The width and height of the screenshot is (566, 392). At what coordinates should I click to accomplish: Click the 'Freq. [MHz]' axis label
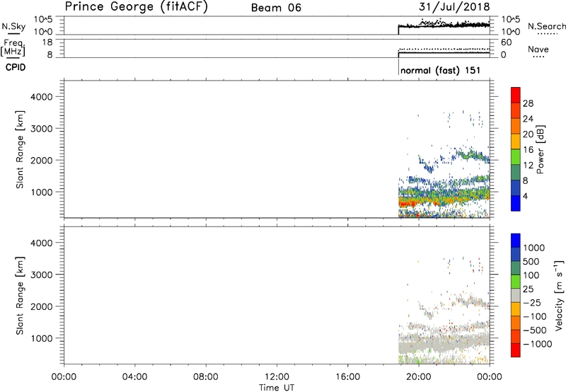pyautogui.click(x=13, y=47)
